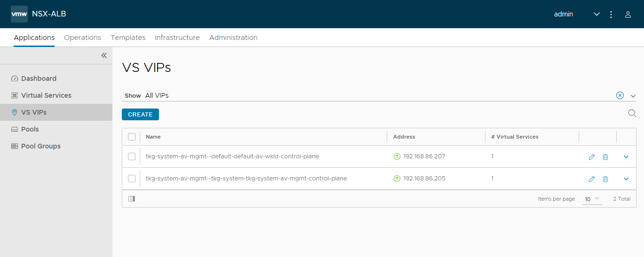Click the tkg-system-av-mgmt--default-default-av-wkld-control-plane name
Viewport: 644px width, 257px height.
tap(232, 156)
